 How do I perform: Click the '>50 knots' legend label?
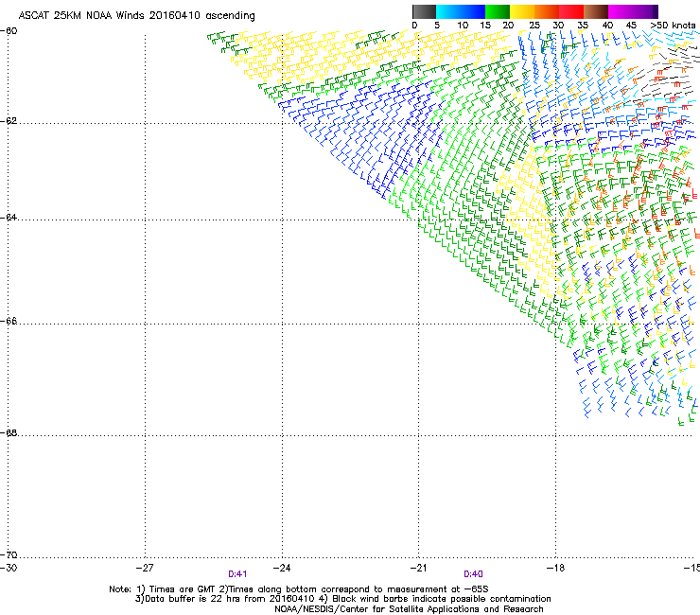(x=673, y=25)
